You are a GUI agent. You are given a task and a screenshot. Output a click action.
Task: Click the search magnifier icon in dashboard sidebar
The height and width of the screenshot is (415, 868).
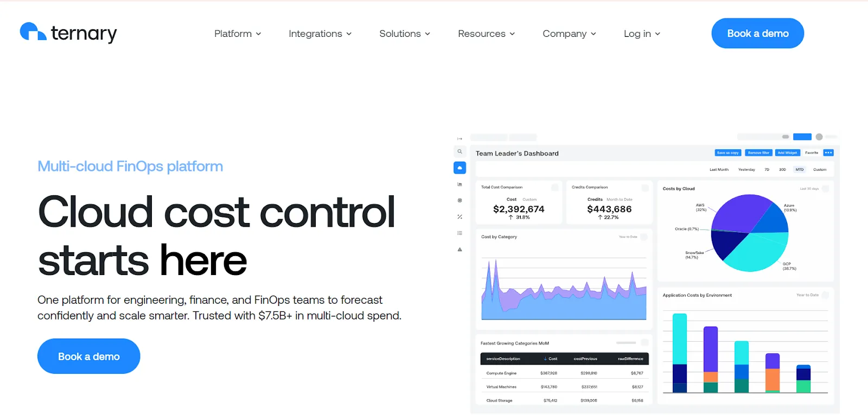pos(459,152)
